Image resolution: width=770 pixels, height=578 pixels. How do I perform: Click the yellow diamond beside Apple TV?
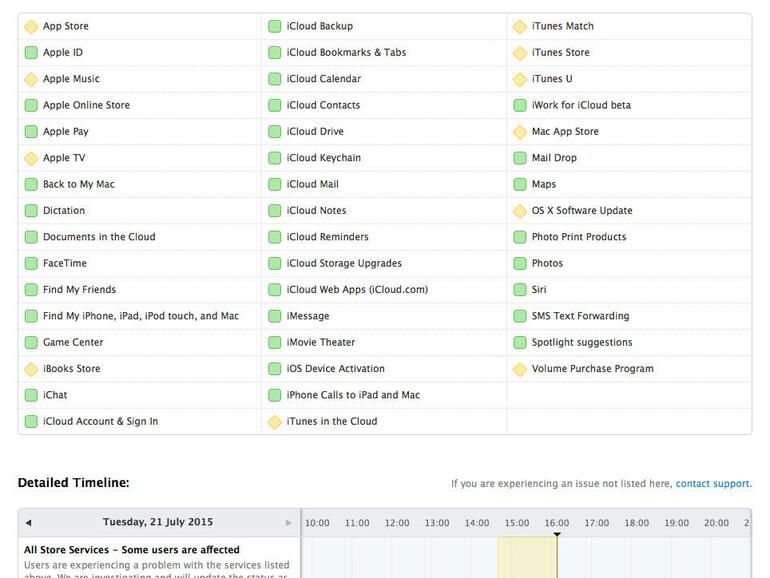coord(31,158)
